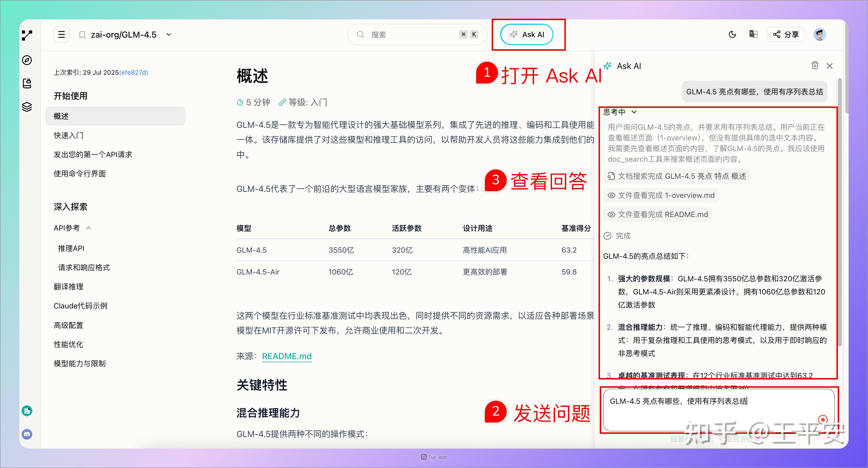
Task: Open the hamburger navigation menu
Action: tap(61, 34)
